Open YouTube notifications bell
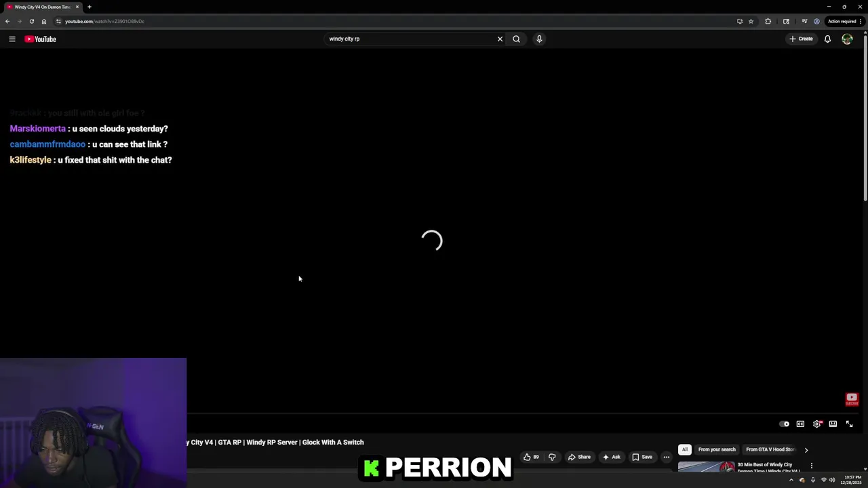Image resolution: width=868 pixels, height=488 pixels. (x=827, y=39)
